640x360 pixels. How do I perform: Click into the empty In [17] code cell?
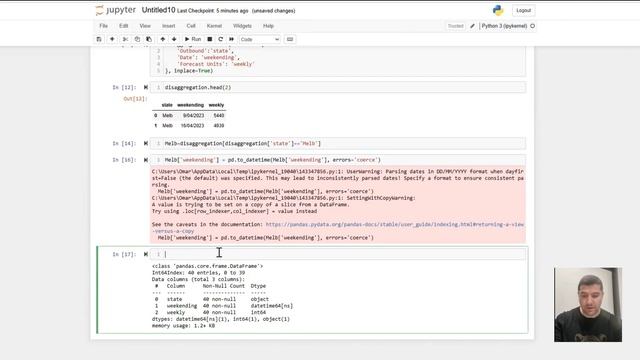[338, 254]
